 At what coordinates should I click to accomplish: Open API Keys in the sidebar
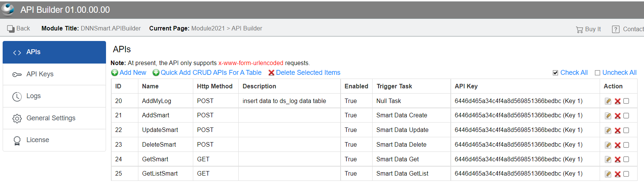pyautogui.click(x=54, y=74)
